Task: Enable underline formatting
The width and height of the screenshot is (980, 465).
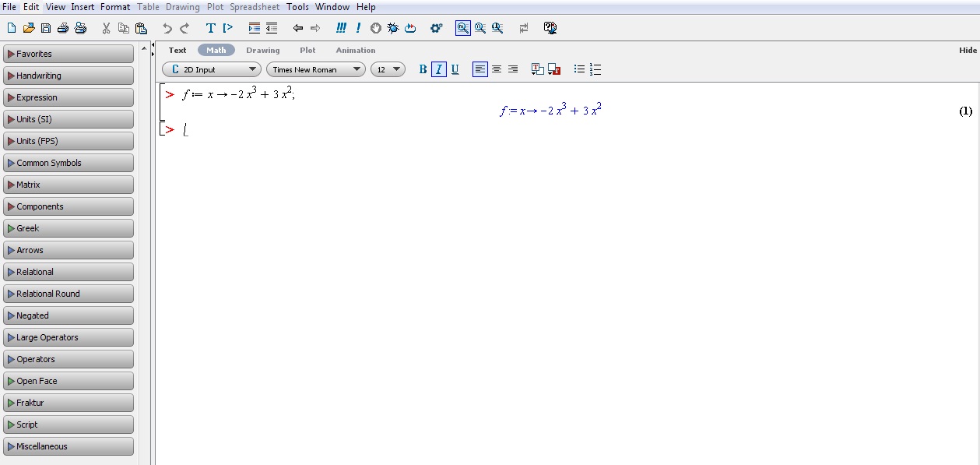Action: click(x=455, y=69)
